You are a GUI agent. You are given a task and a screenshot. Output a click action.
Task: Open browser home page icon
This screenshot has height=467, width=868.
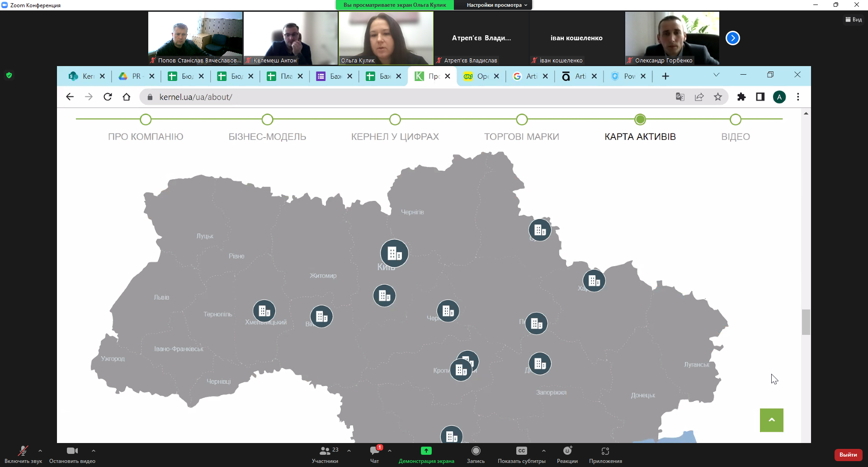127,97
